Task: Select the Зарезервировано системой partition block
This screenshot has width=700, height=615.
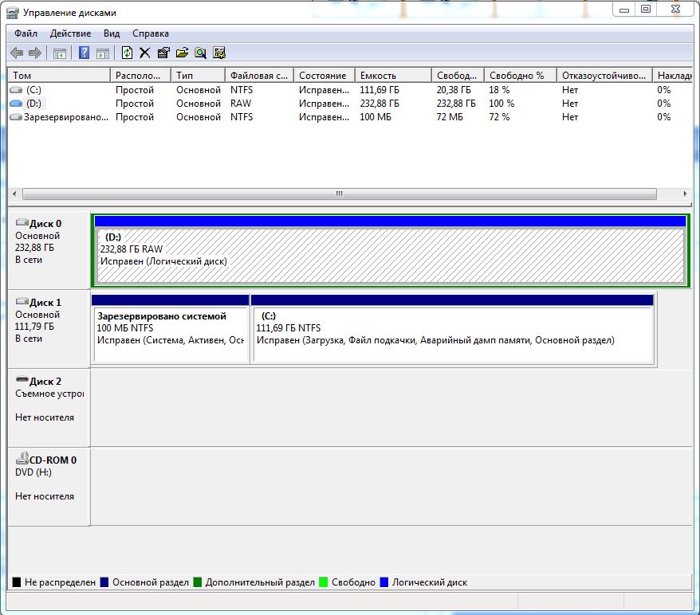Action: [170, 335]
